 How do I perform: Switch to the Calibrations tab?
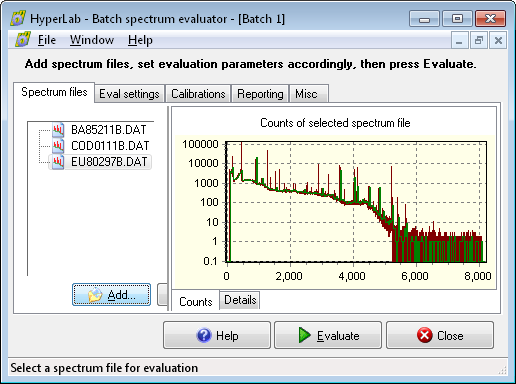pos(198,94)
